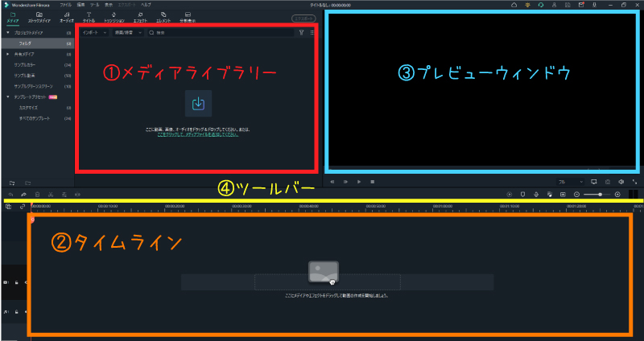Viewport: 644px width, 341px height.
Task: Click the delete trash icon in the toolbar
Action: click(x=37, y=195)
